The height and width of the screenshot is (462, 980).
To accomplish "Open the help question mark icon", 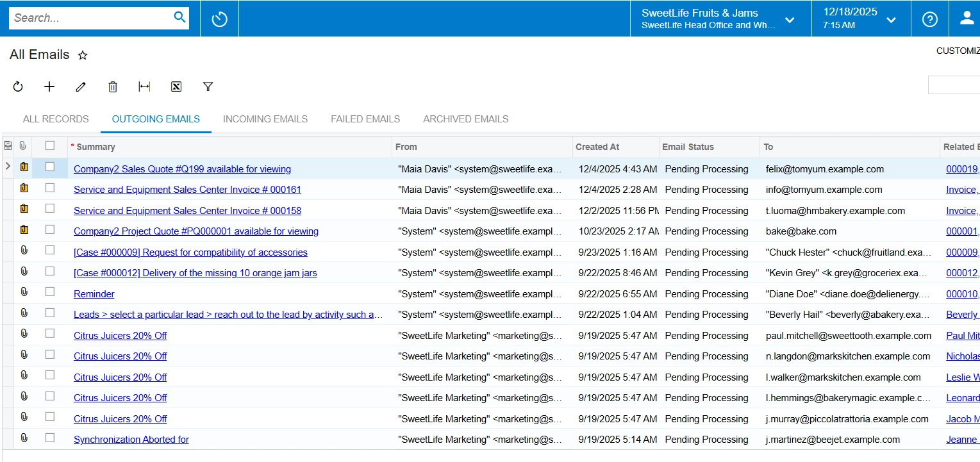I will (929, 19).
